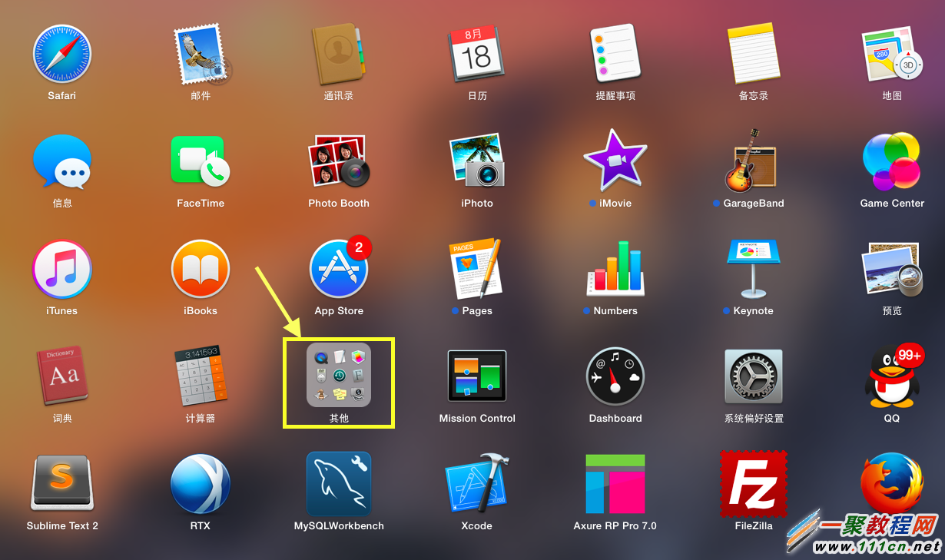Open MySQLWorkbench
Viewport: 945px width, 560px height.
[x=339, y=484]
